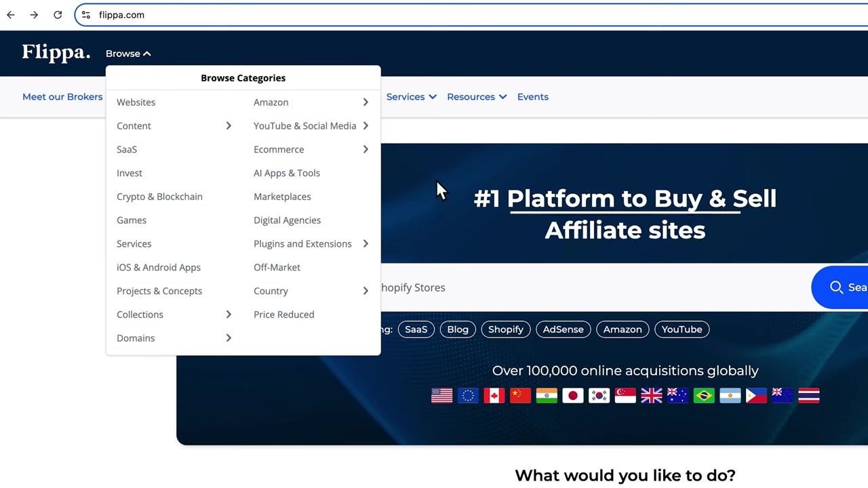Click the European Union flag icon

click(x=468, y=395)
